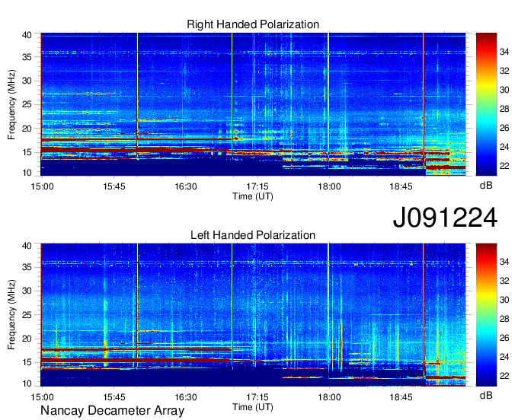
Task: Click the 17:15 tick label under the top plot
Action: pos(257,186)
